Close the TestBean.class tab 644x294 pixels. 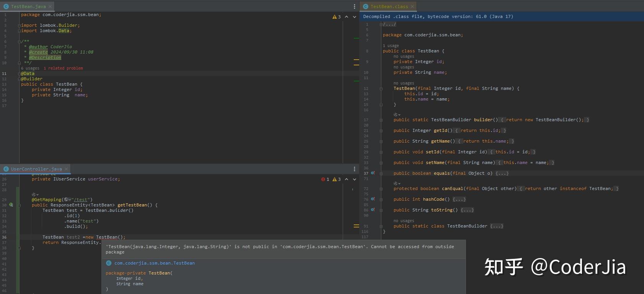pyautogui.click(x=412, y=6)
